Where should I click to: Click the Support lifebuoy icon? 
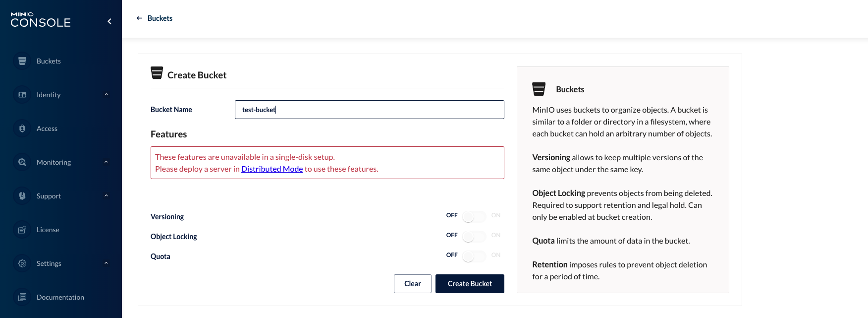22,195
